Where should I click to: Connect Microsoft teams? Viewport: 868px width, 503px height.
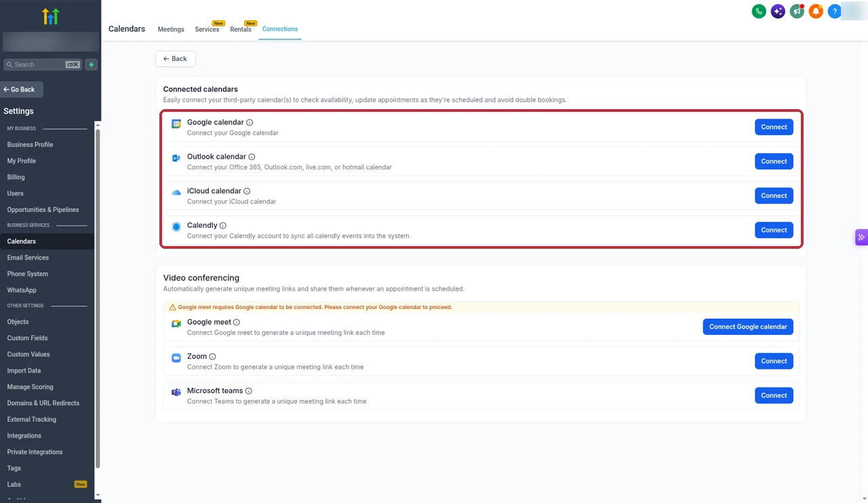(774, 395)
